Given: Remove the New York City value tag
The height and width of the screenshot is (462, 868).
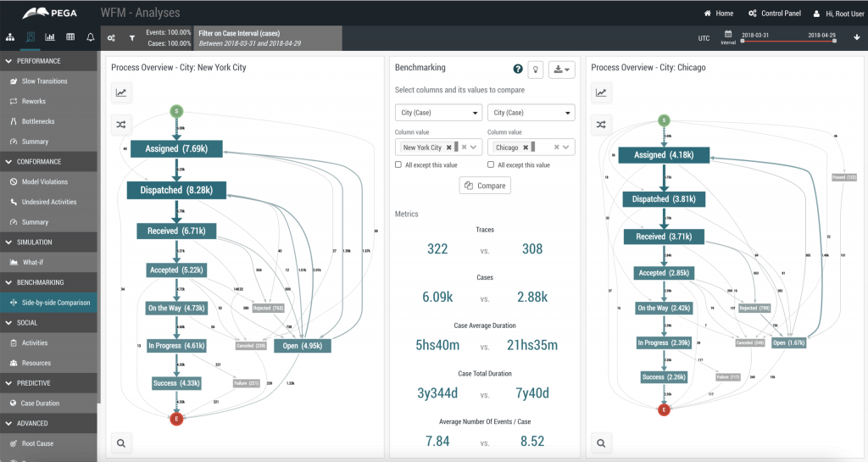Looking at the screenshot, I should click(449, 148).
